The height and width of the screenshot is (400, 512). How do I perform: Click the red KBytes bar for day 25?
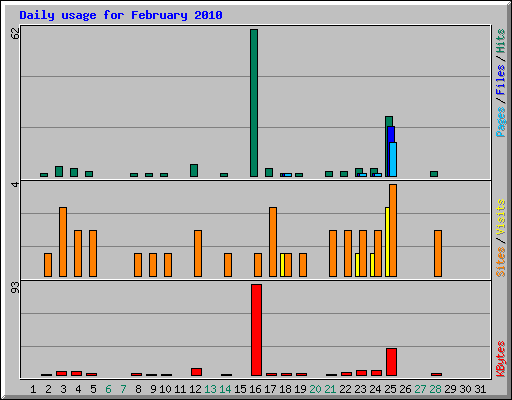click(x=391, y=362)
